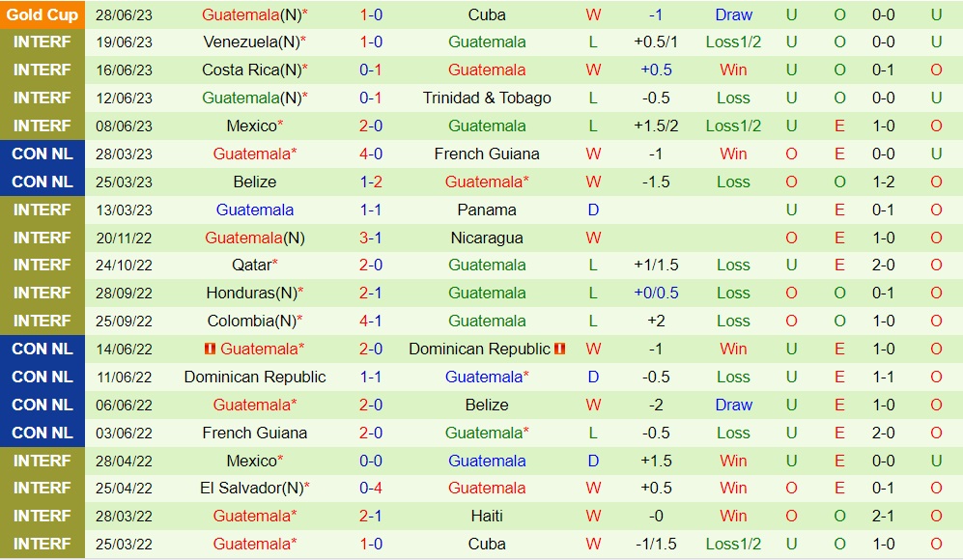Click the CON NL label dated 28/03/23
Viewport: 963px width, 560px height.
pyautogui.click(x=42, y=154)
